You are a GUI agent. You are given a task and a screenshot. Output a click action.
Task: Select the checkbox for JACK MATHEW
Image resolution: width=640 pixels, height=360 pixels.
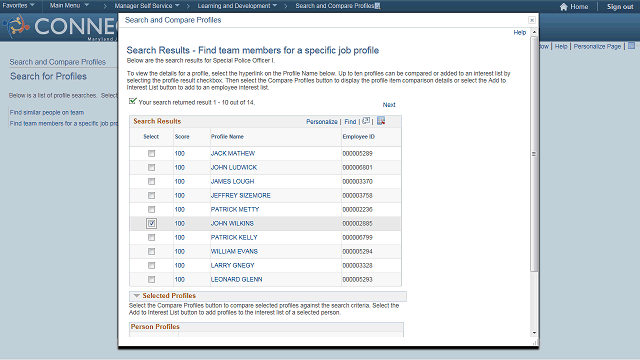(x=151, y=153)
